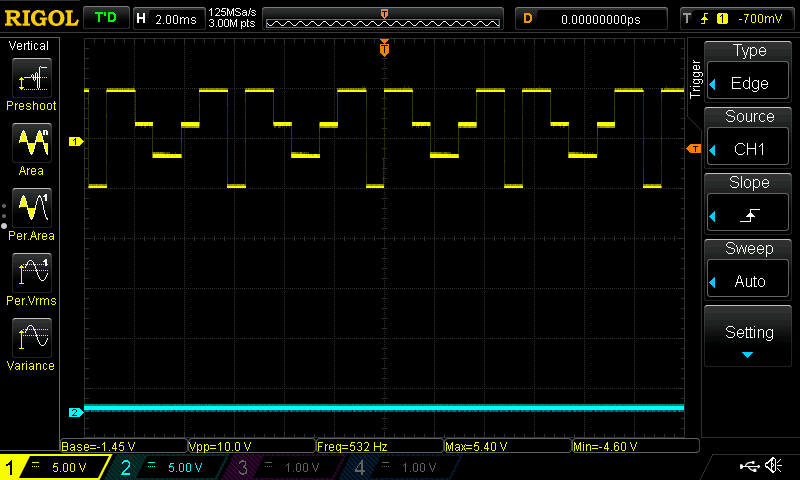Select the Variance measurement icon
800x480 pixels.
point(32,338)
